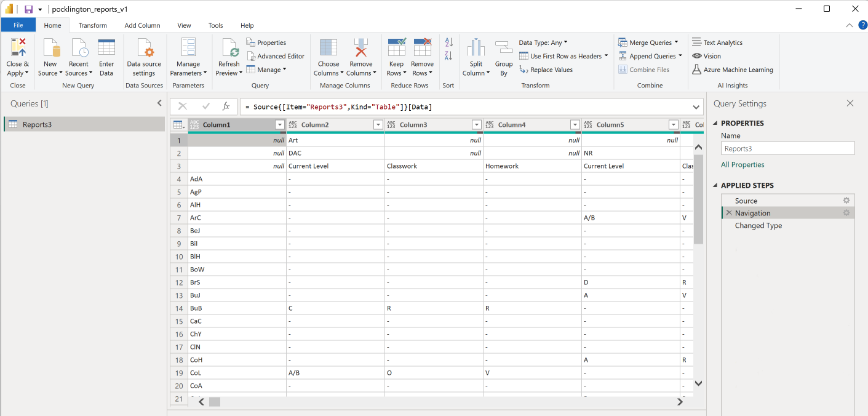Click Group By icon
Screen dimensions: 868x416
(x=504, y=48)
